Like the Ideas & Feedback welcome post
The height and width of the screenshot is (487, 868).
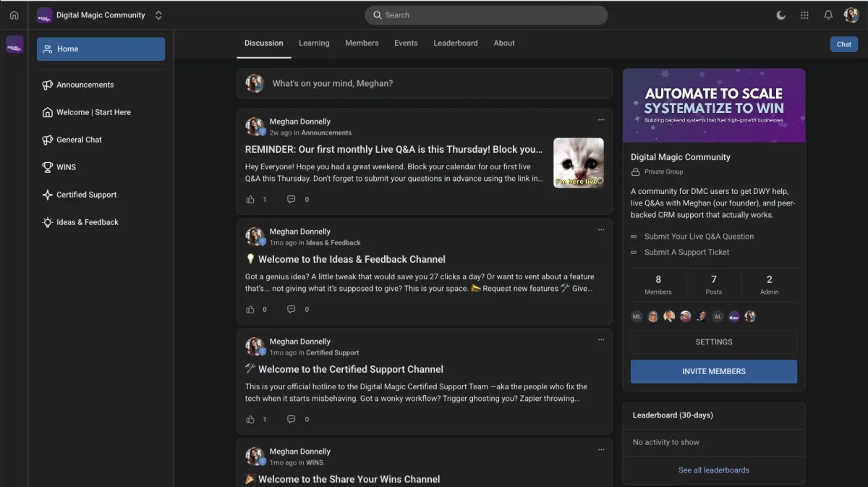click(250, 309)
